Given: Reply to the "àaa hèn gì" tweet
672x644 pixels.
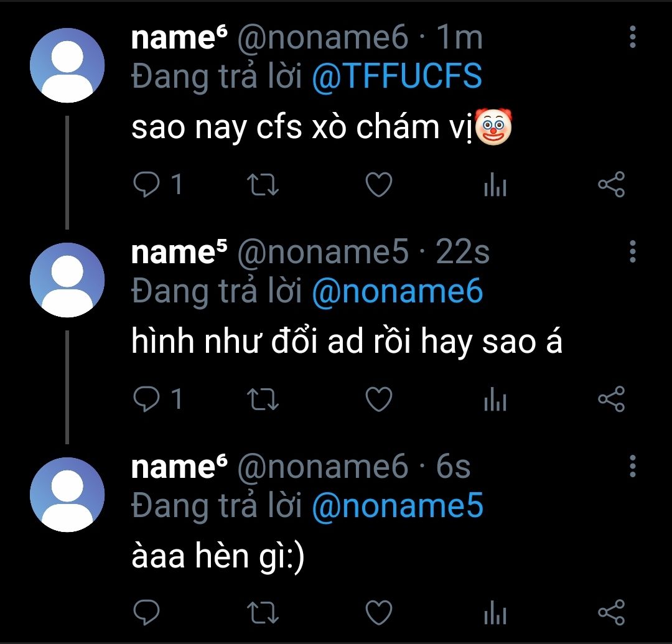Looking at the screenshot, I should (147, 613).
